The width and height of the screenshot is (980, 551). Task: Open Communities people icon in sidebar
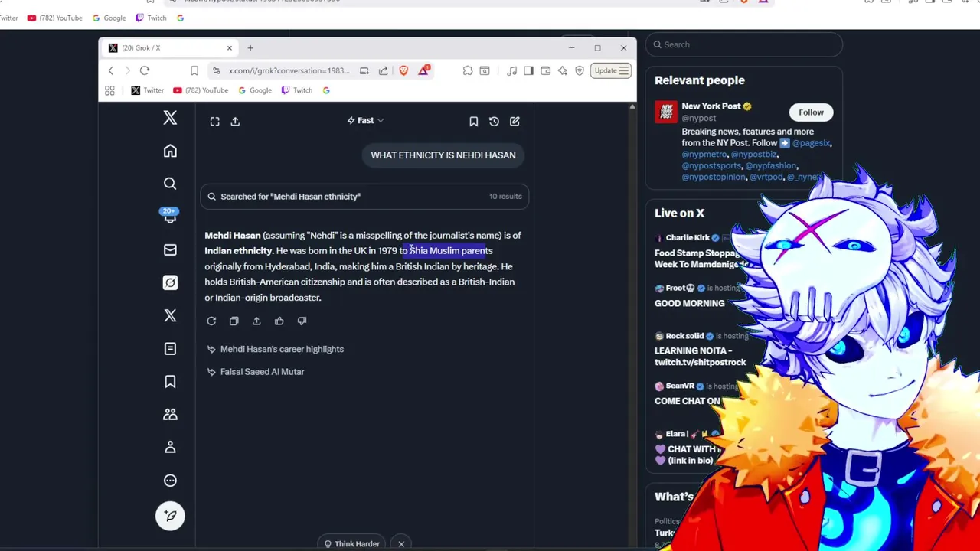170,414
